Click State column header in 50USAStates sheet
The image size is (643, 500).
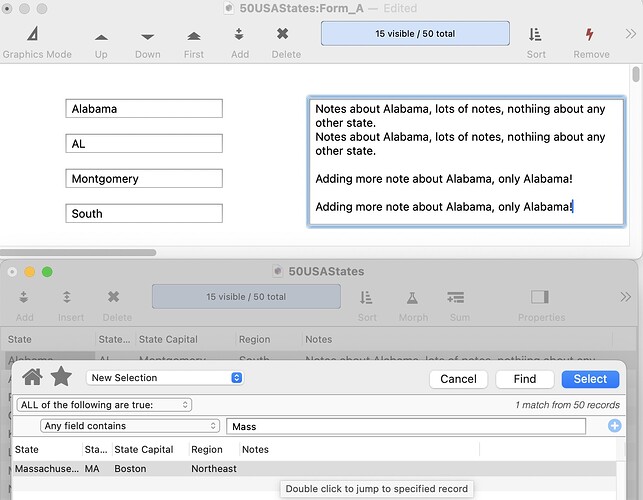(20, 339)
